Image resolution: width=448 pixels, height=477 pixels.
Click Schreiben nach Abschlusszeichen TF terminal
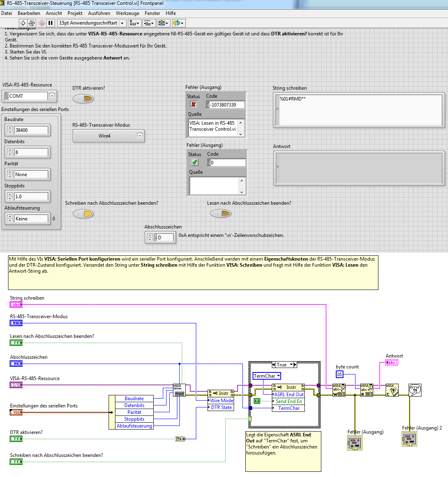[16, 461]
